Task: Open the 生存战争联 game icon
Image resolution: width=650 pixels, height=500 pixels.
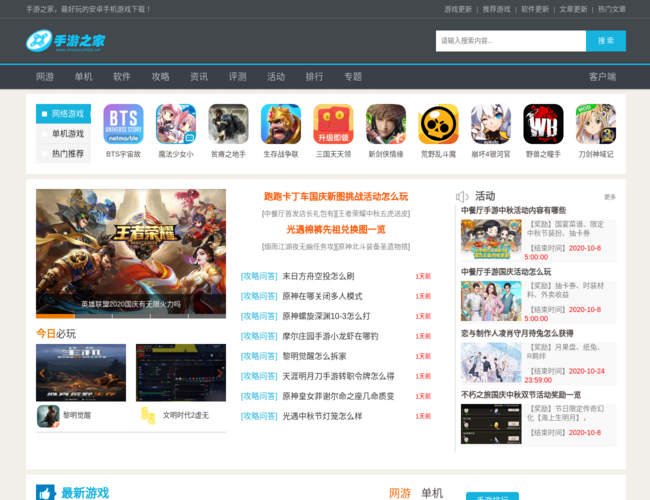Action: click(x=281, y=124)
